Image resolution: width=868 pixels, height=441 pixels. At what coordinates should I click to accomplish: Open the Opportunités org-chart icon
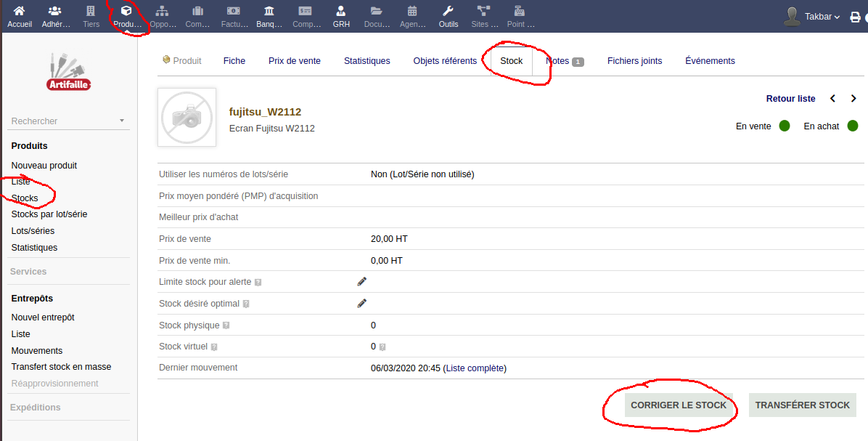(162, 11)
